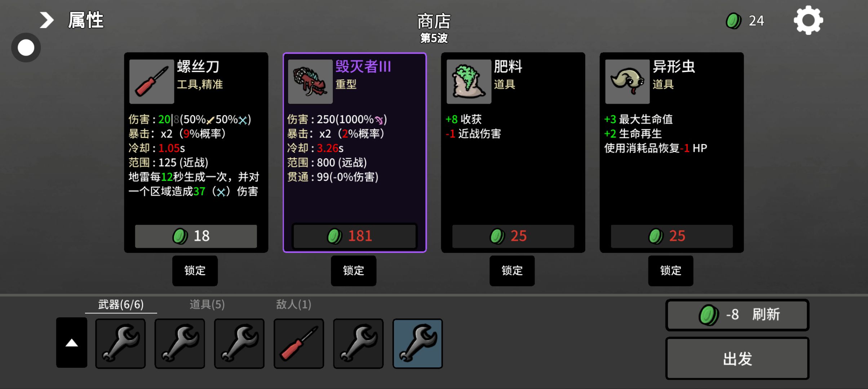Toggle 锁定 lock under 异形虫
This screenshot has height=389, width=868.
(670, 270)
